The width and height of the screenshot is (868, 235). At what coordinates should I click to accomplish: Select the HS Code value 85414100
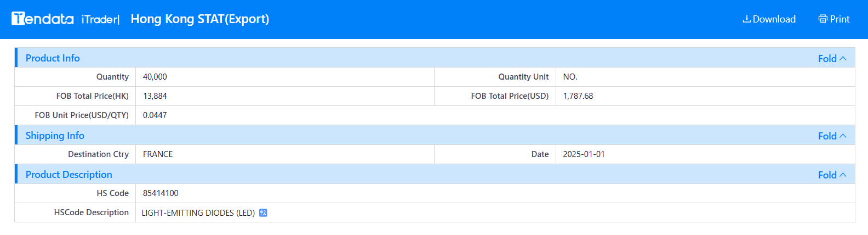click(161, 193)
